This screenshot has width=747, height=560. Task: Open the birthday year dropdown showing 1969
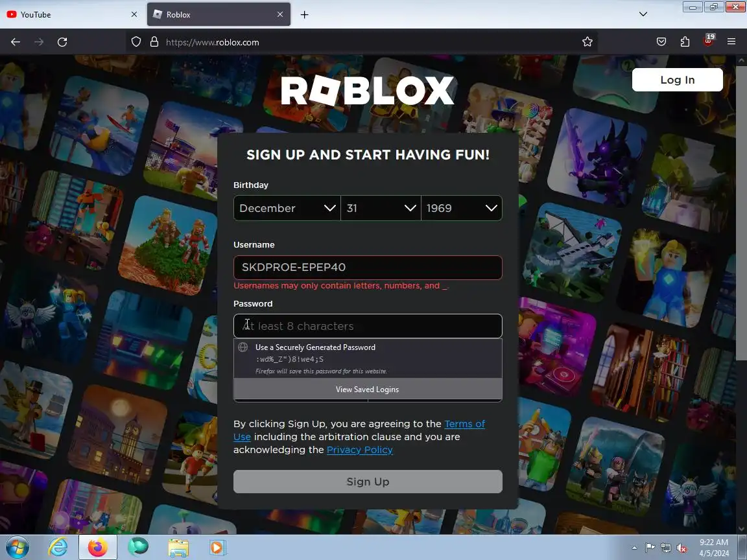click(461, 208)
